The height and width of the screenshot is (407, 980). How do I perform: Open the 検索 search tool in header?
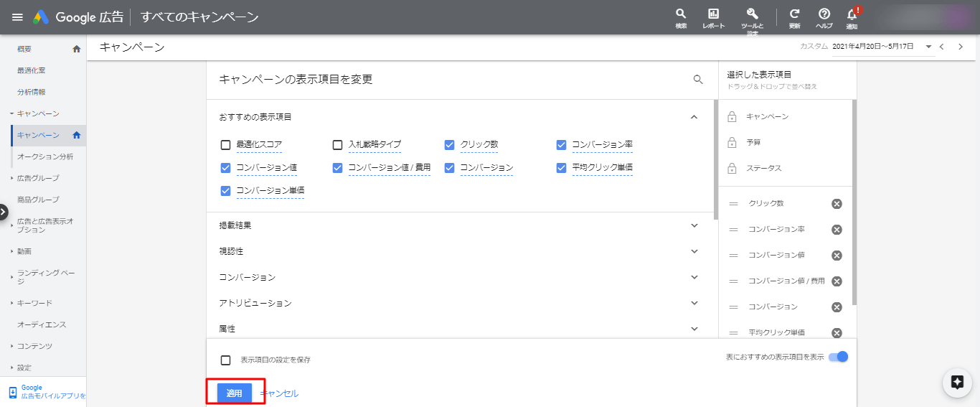pyautogui.click(x=681, y=19)
